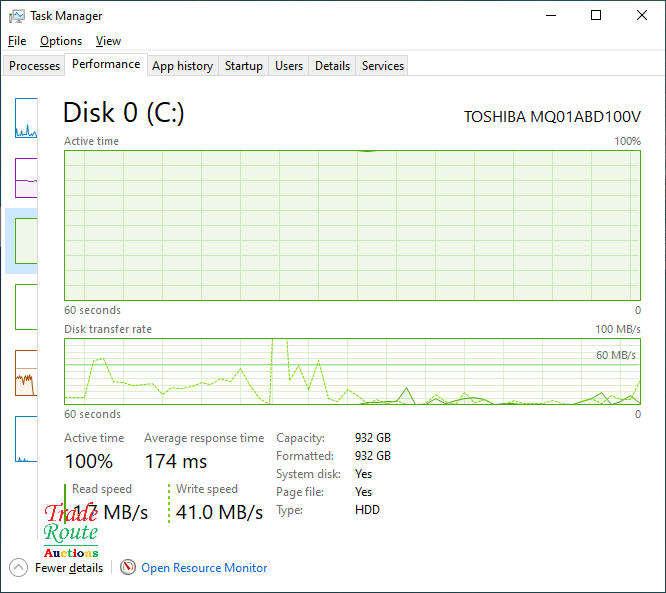
Task: Open the Options menu
Action: (61, 41)
